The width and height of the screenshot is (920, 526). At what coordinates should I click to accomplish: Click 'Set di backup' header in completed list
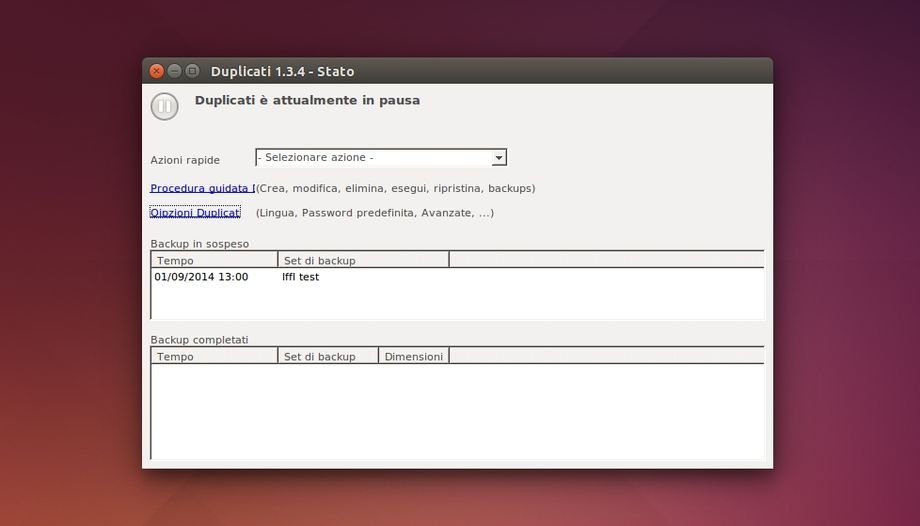pyautogui.click(x=328, y=356)
